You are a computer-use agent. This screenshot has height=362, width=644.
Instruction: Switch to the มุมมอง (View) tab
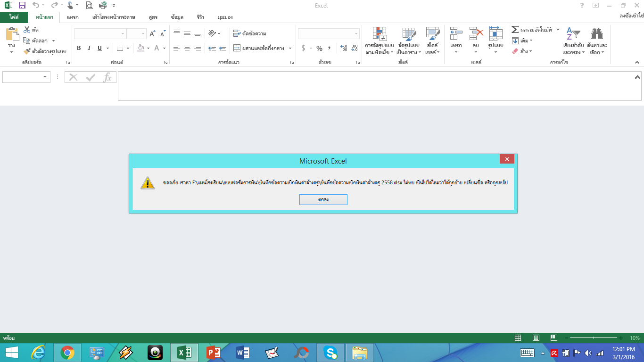(225, 17)
